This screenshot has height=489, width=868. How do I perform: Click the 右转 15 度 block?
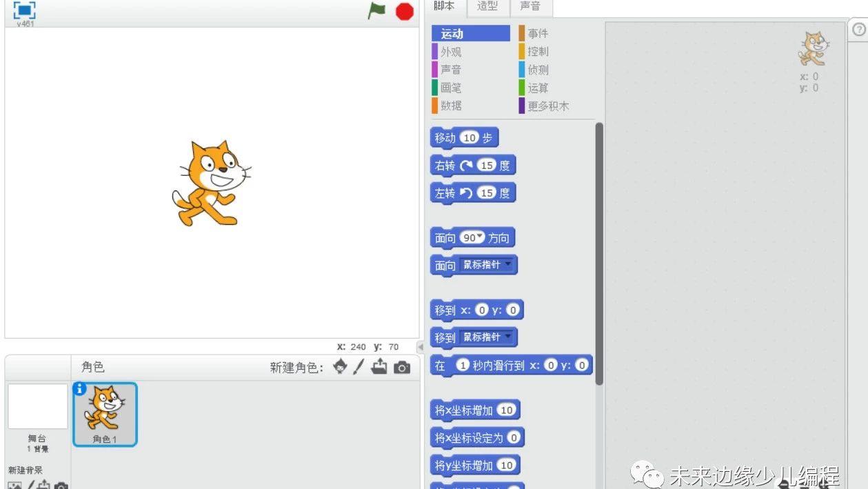[x=473, y=166]
